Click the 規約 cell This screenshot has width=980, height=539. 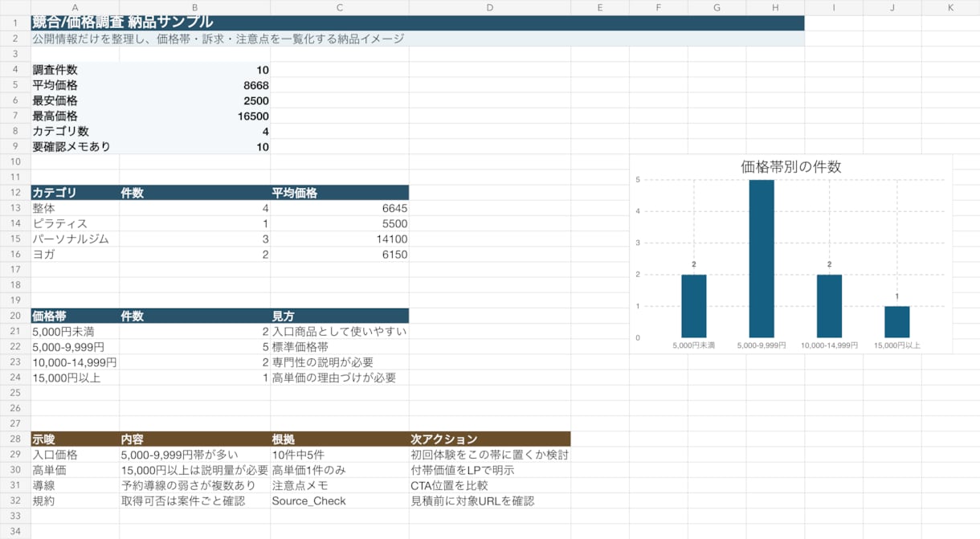click(x=75, y=500)
